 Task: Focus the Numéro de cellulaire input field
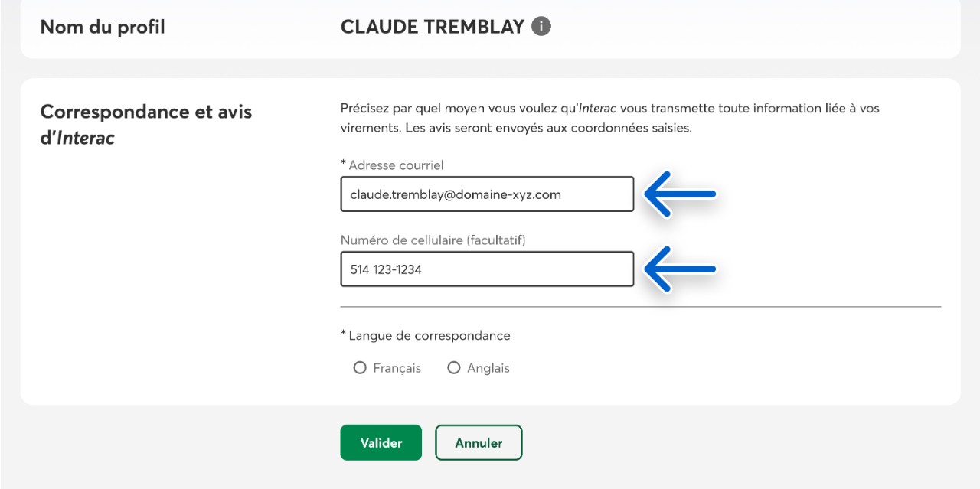(487, 269)
